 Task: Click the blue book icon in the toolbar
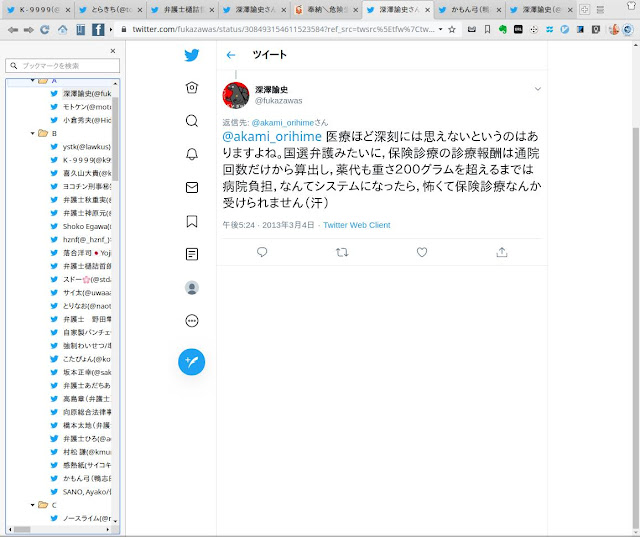point(80,29)
